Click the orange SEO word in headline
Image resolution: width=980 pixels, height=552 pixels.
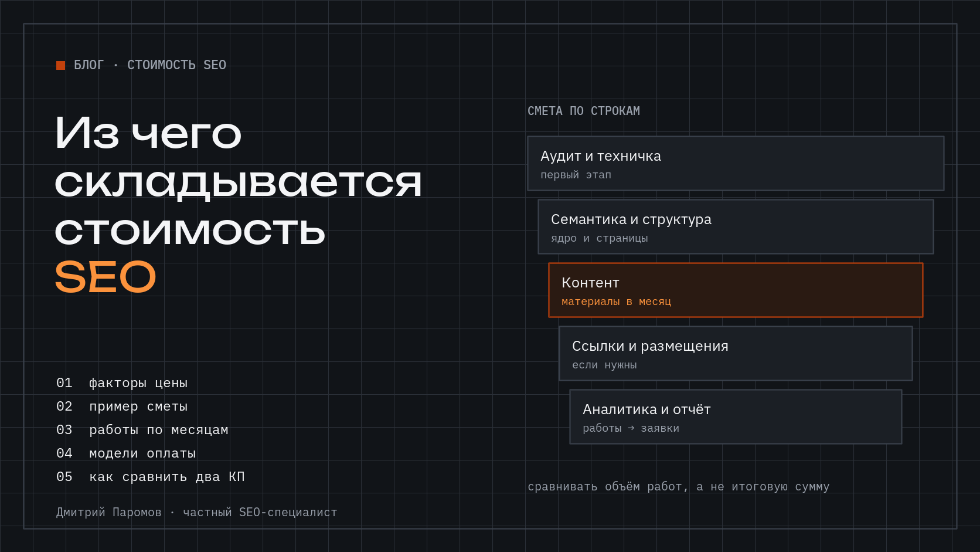[106, 277]
